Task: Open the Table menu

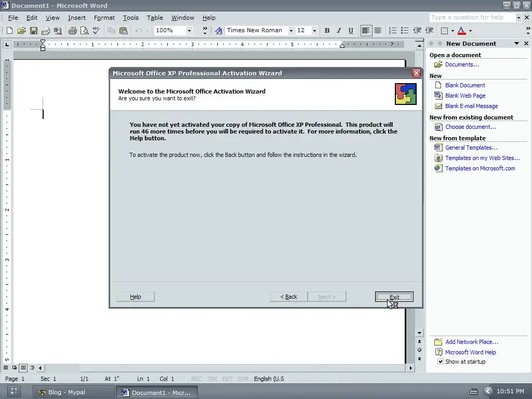Action: point(155,18)
